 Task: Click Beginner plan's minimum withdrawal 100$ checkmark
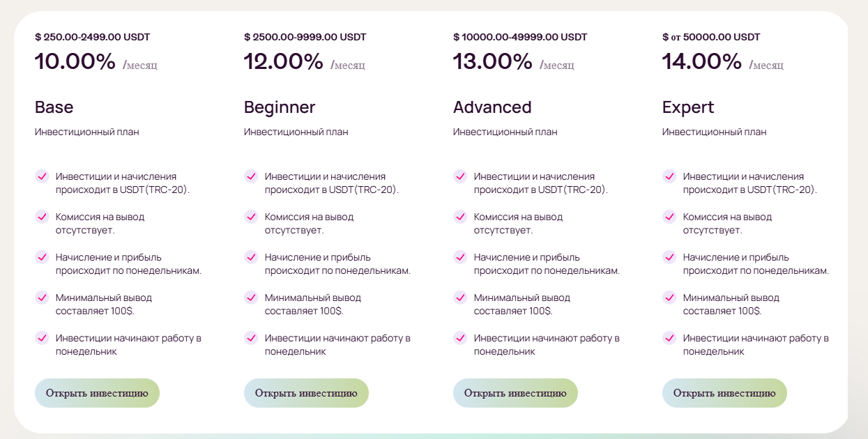point(251,298)
